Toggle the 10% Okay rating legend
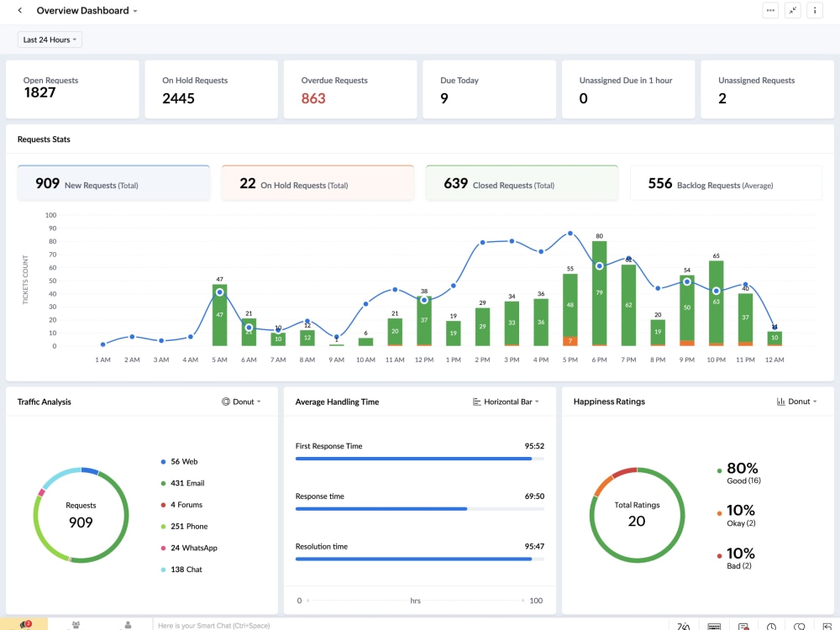Viewport: 840px width, 630px height. coord(737,515)
